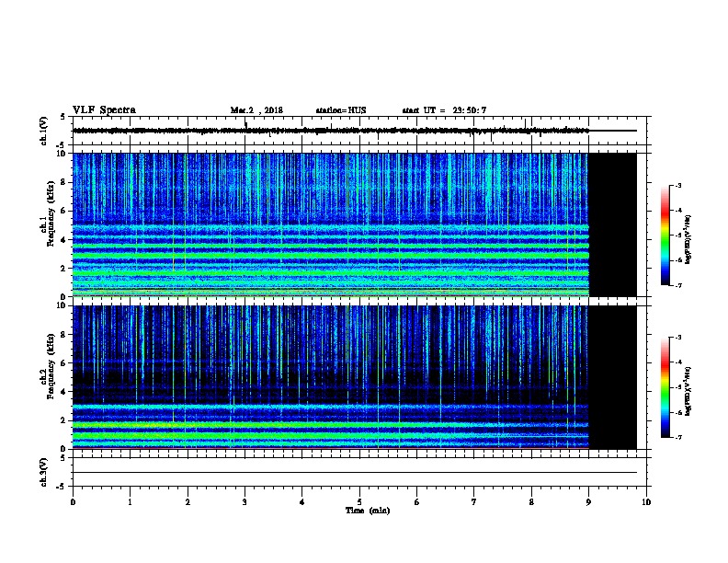The image size is (728, 563).
Task: Click the ch.1 voltage waveform trace
Action: (331, 131)
